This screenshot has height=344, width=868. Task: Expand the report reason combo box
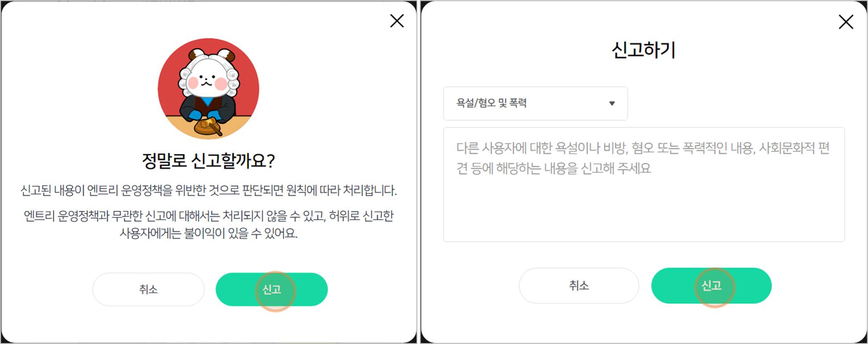tap(535, 103)
